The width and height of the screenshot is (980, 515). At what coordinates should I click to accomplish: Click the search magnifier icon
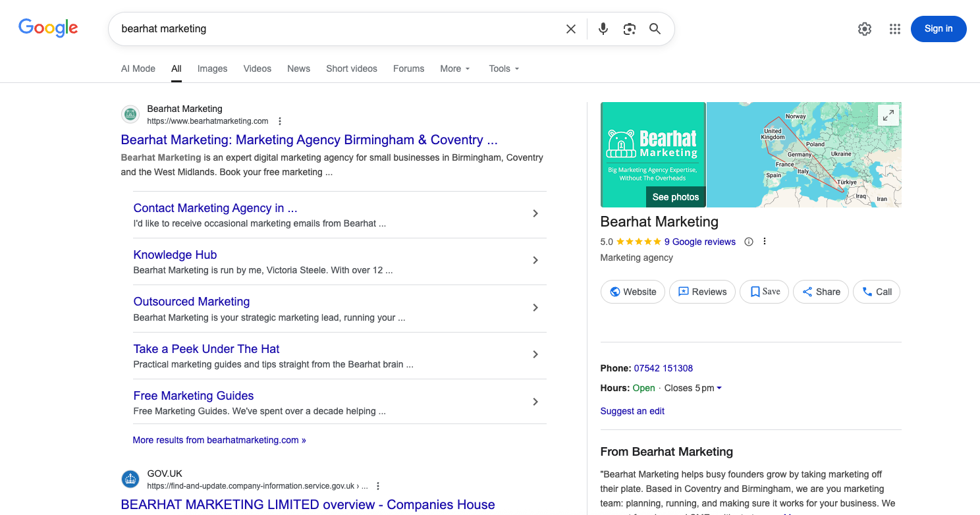[655, 29]
